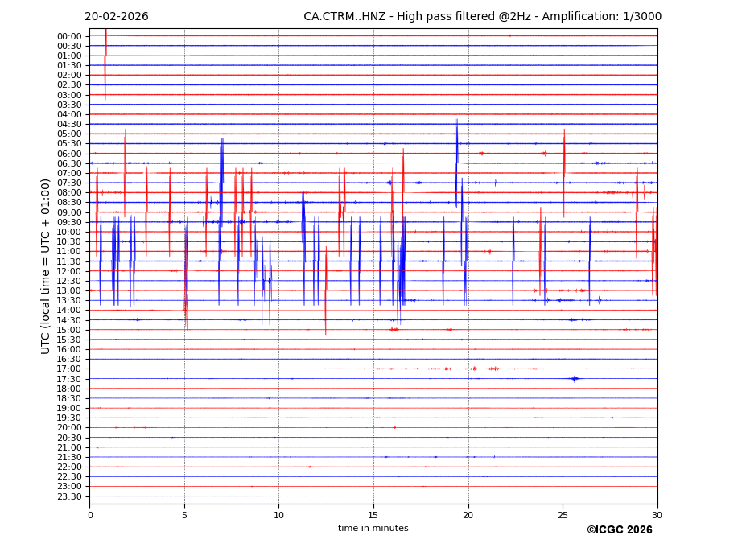The height and width of the screenshot is (560, 746).
Task: Select the x-axis tick labeled 15
Action: [x=373, y=515]
